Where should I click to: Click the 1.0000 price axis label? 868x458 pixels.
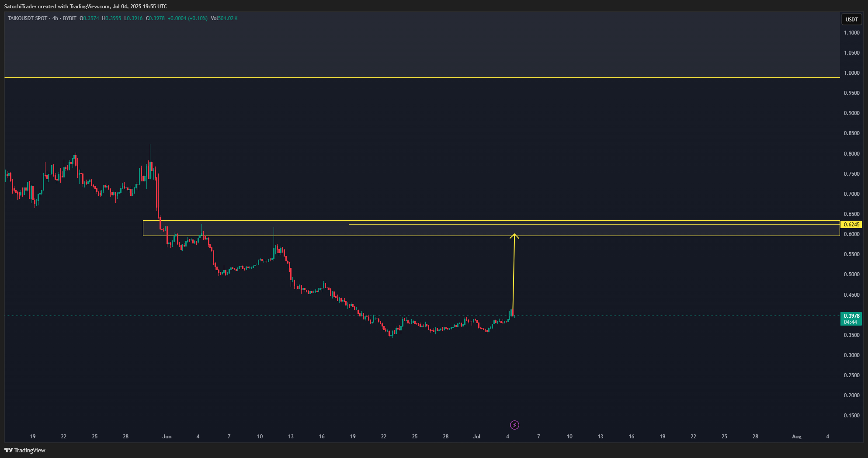coord(851,73)
